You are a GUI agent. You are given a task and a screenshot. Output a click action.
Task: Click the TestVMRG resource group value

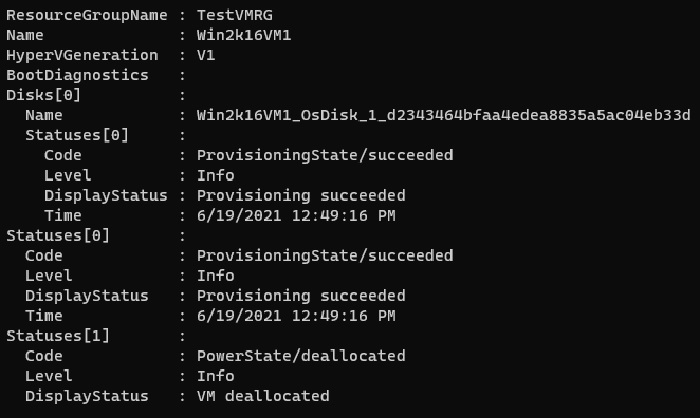[237, 15]
